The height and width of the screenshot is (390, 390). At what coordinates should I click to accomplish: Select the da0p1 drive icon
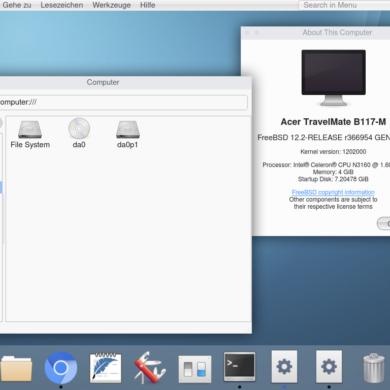128,129
